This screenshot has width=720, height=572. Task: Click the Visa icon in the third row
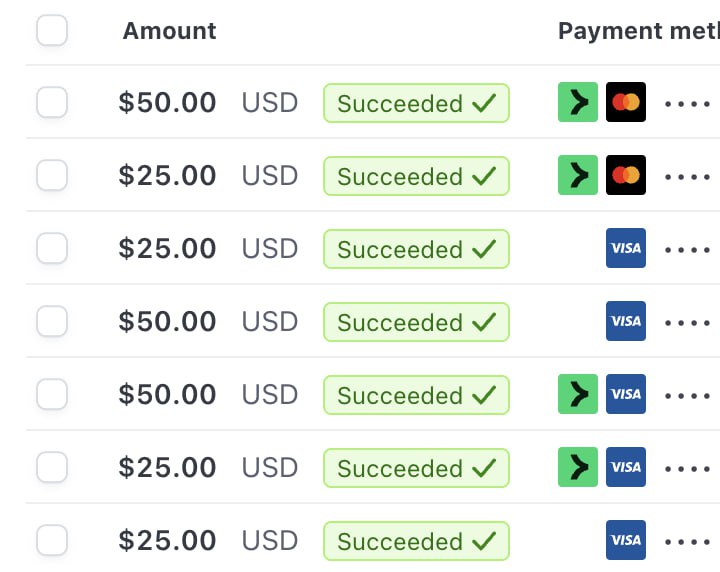click(626, 248)
